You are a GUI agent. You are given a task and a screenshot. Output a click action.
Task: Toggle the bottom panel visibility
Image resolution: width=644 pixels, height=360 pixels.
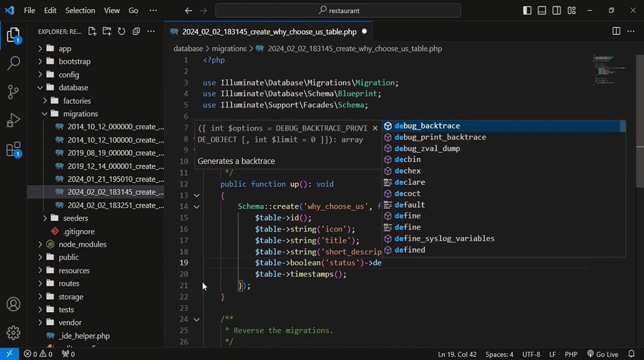542,10
